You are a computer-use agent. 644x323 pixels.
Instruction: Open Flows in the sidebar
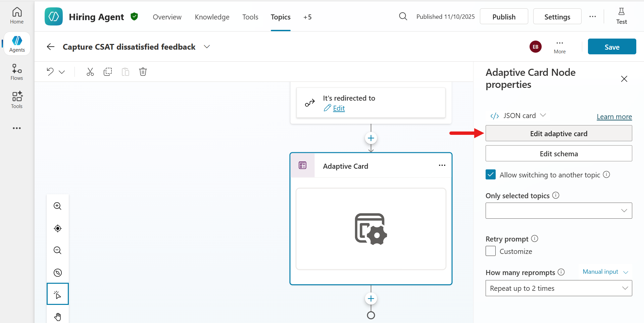[17, 72]
